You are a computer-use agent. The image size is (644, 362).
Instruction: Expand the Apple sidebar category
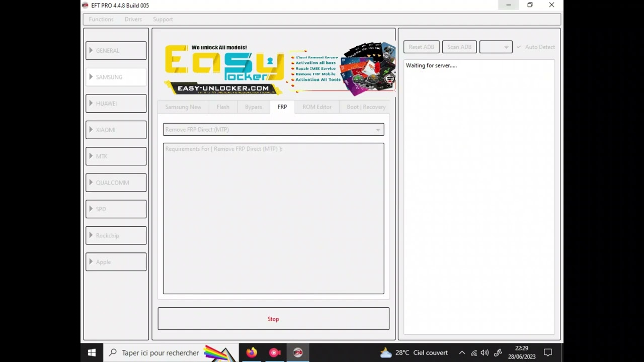(116, 262)
